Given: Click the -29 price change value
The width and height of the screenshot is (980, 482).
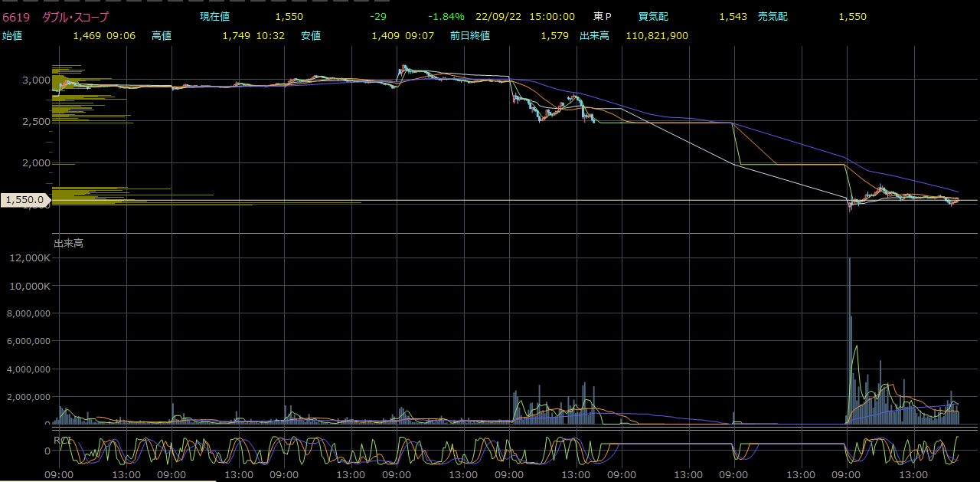Looking at the screenshot, I should point(377,17).
